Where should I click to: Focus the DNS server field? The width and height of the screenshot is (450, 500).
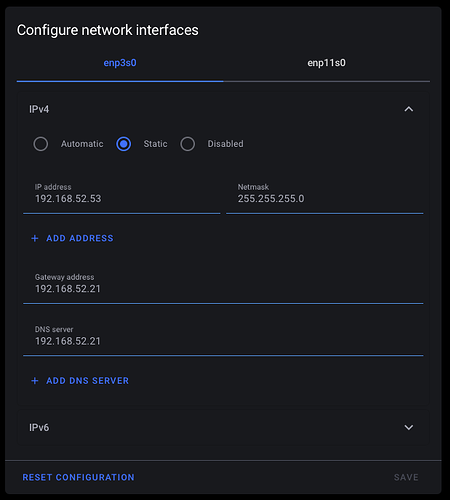[x=223, y=338]
